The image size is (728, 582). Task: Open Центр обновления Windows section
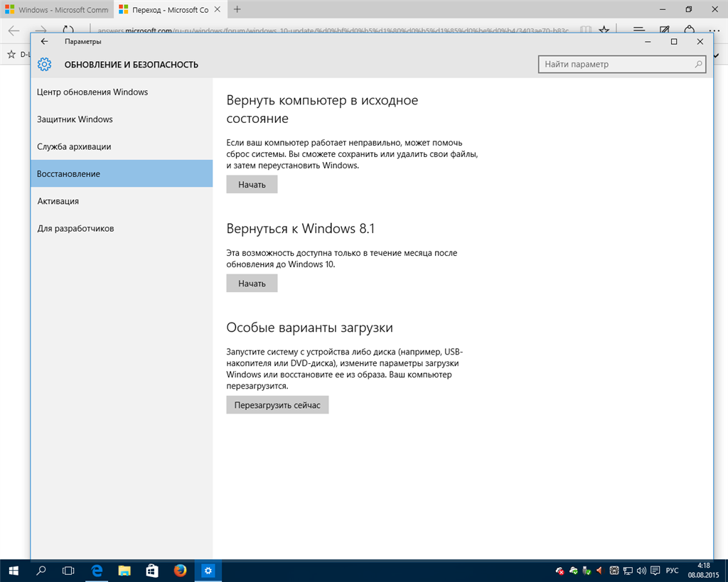(122, 92)
